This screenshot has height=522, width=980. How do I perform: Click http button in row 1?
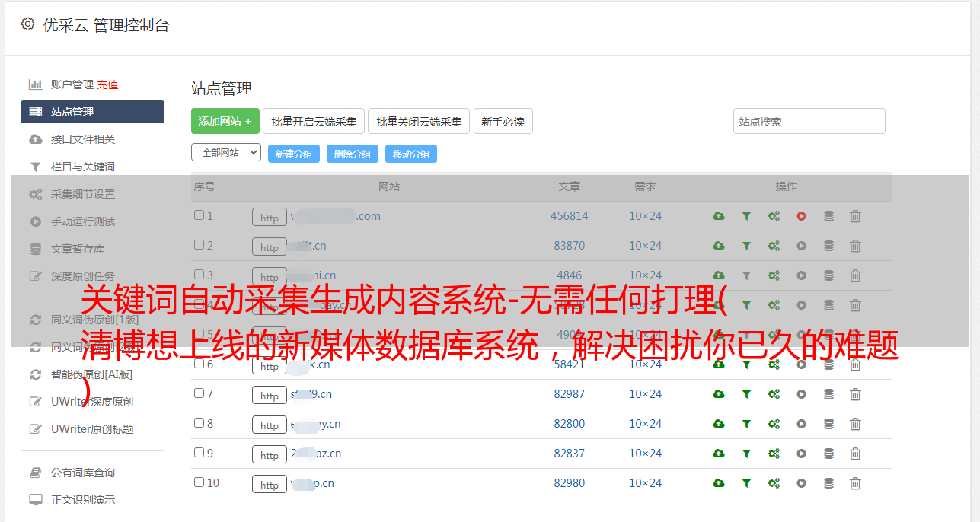coord(270,217)
